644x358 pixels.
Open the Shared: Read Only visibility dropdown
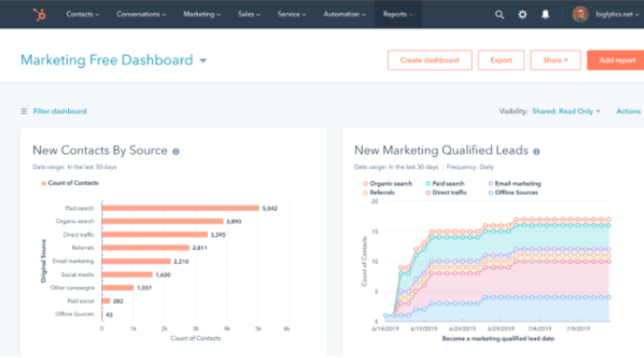pos(566,111)
